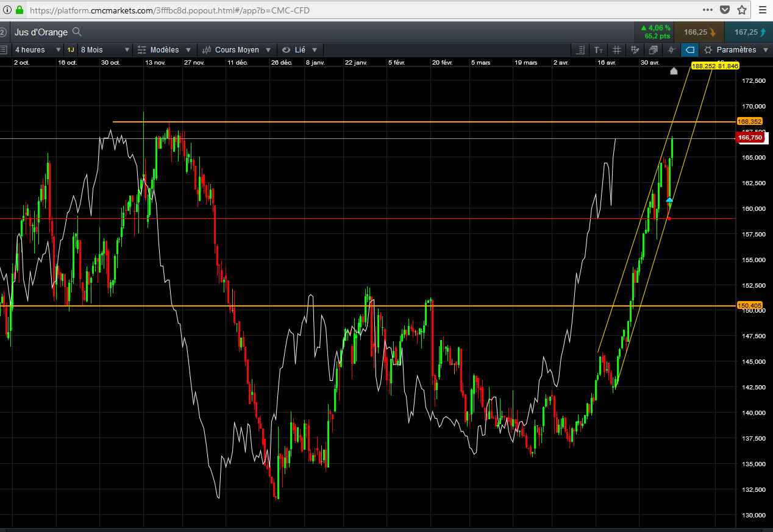Expand the 8 Mois period dropdown
Image resolution: width=773 pixels, height=532 pixels.
click(105, 50)
